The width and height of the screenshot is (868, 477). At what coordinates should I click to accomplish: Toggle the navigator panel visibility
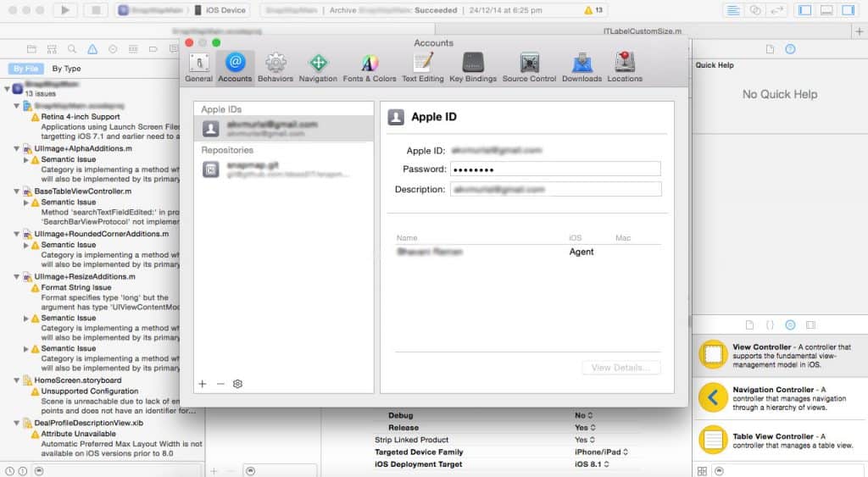point(805,10)
